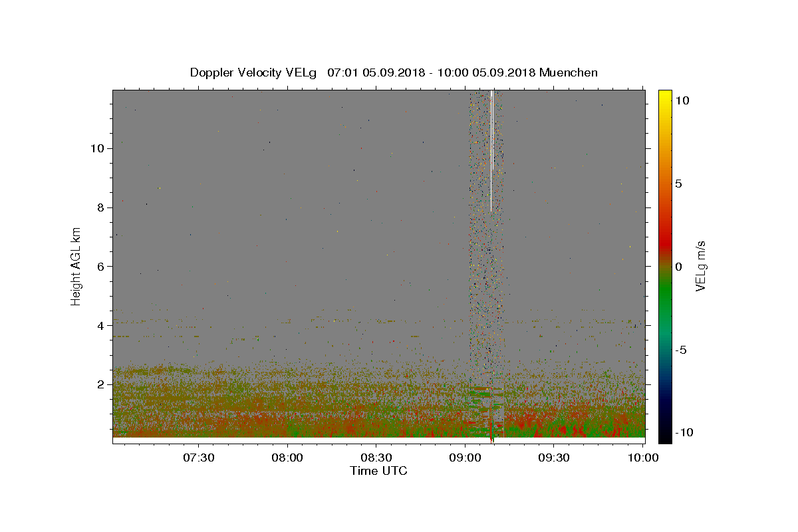Viewport: 798px width, 532px height.
Task: Click the black bottom of the colorbar
Action: 665,438
